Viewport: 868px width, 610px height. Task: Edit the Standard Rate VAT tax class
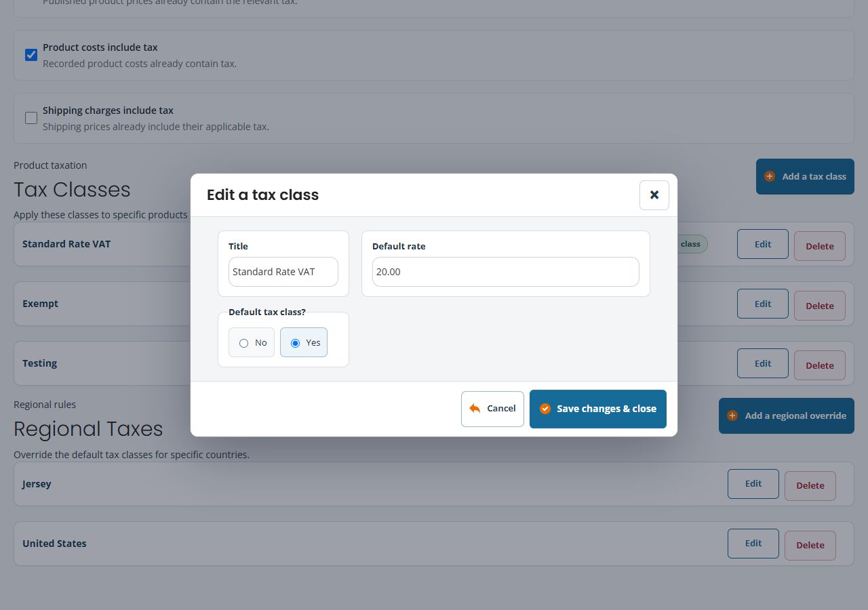click(x=763, y=244)
